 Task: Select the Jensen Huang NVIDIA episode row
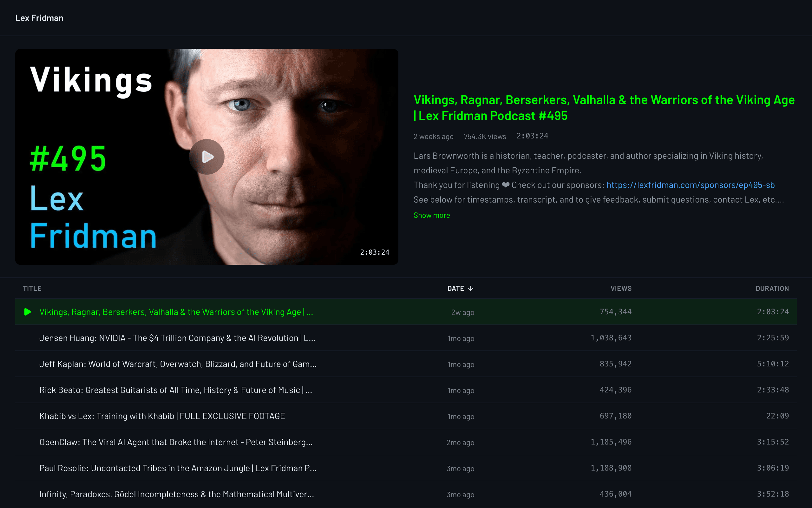[x=406, y=338]
